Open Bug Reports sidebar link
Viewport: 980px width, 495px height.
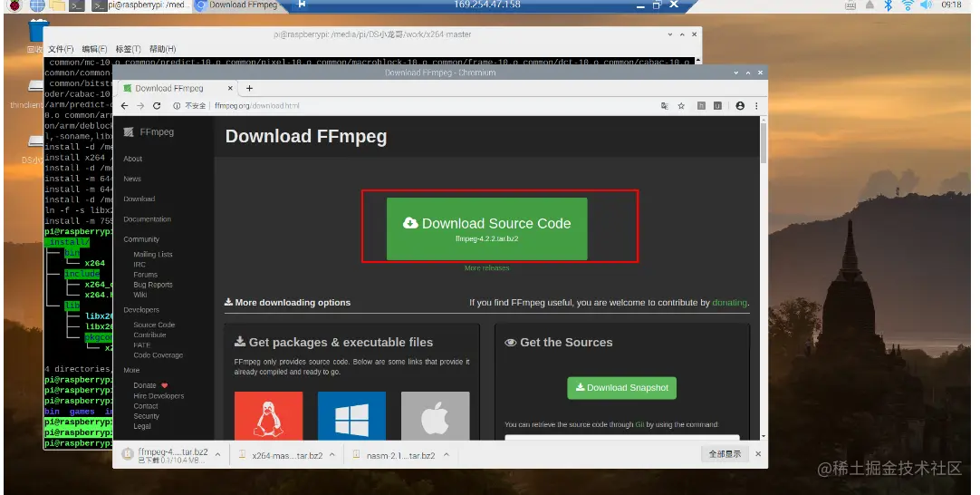coord(152,285)
